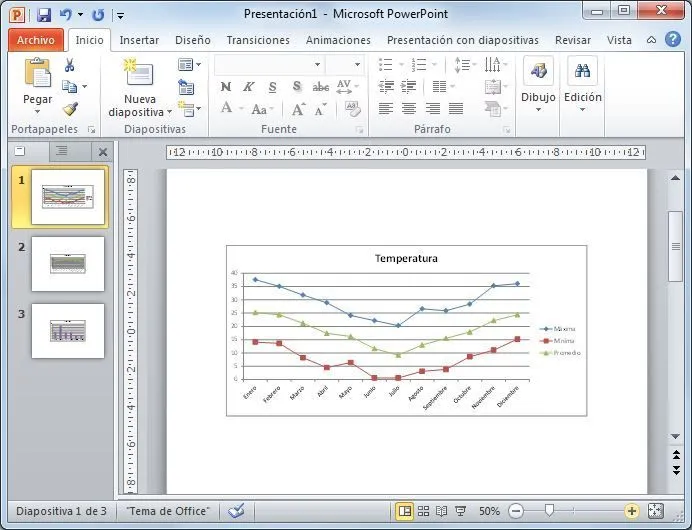Select the Format Painter brush
This screenshot has width=692, height=530.
[70, 109]
